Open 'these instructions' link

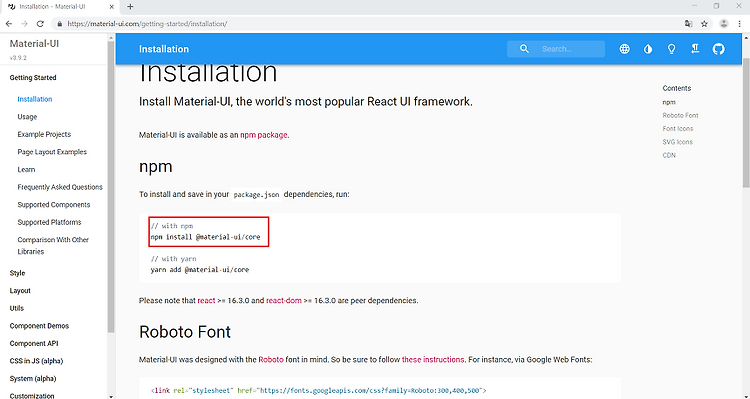(433, 360)
